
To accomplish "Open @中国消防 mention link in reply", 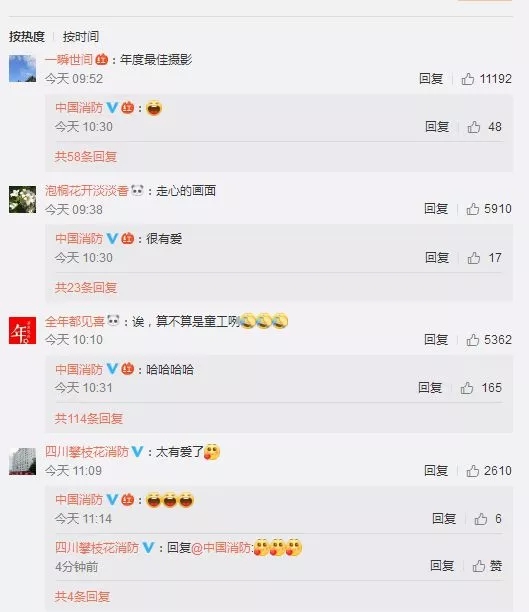I will tap(222, 548).
